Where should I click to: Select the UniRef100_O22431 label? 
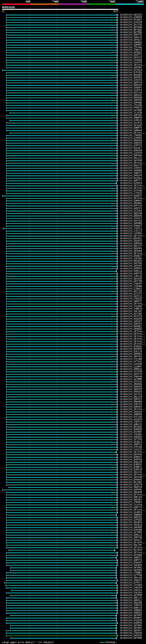[x=131, y=123]
